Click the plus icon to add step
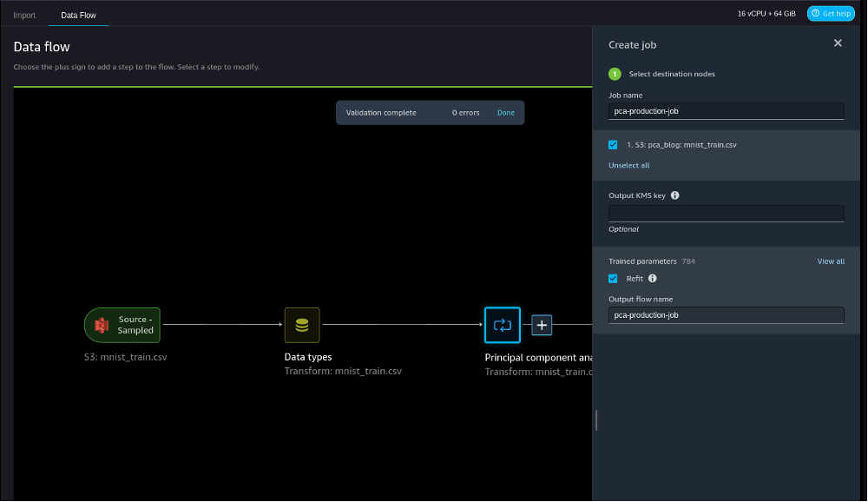The image size is (868, 502). [x=542, y=325]
